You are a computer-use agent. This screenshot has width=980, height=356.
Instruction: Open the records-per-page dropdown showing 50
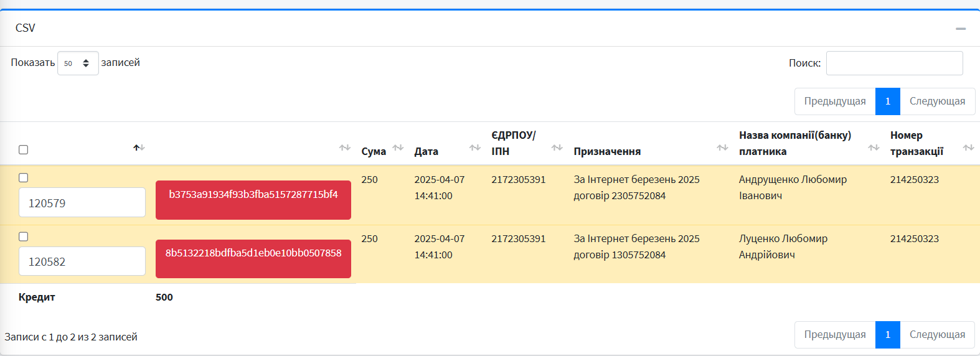pos(78,63)
